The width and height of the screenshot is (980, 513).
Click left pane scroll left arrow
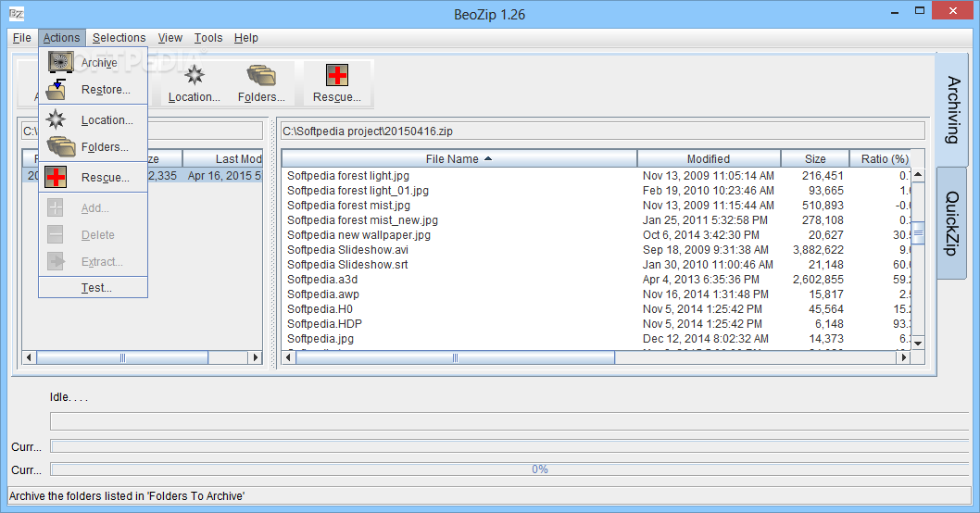(29, 357)
